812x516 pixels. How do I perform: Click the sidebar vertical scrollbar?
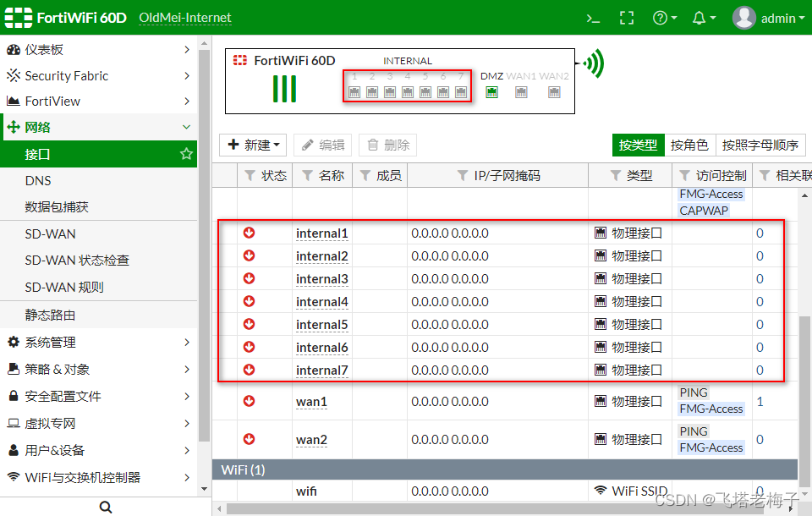204,244
